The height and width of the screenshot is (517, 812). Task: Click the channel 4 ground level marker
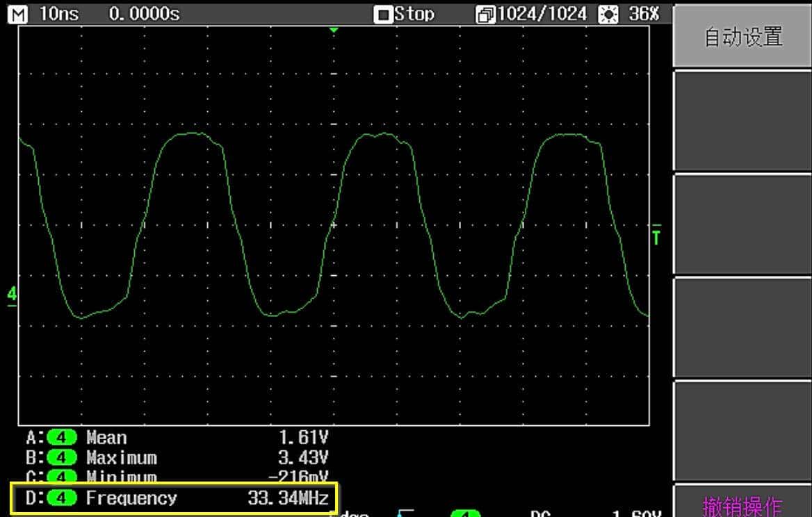[12, 296]
